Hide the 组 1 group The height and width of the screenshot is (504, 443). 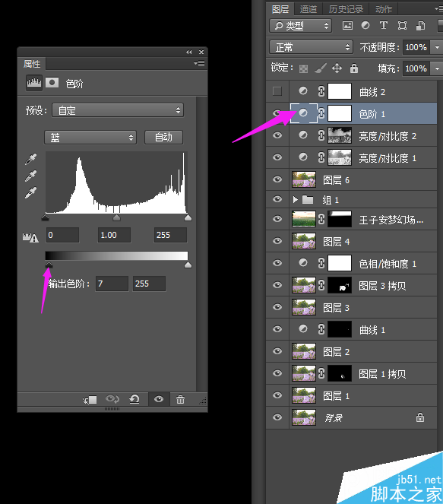(277, 199)
